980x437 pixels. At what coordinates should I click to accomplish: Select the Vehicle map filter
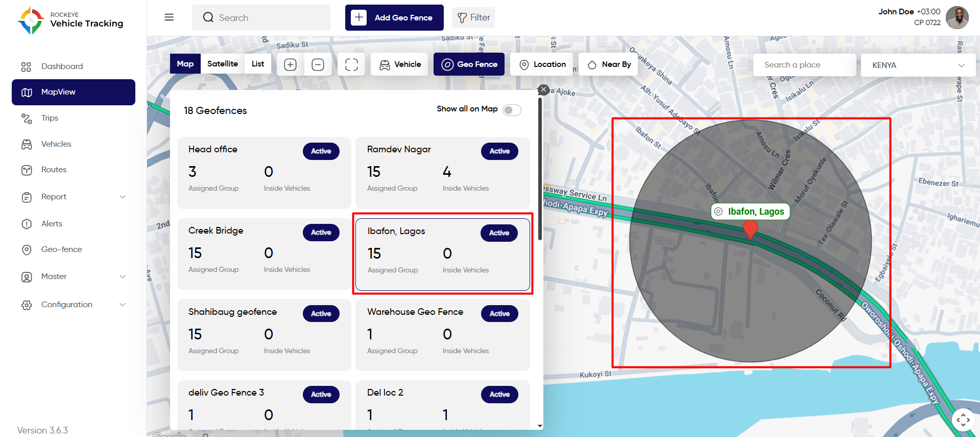coord(400,64)
